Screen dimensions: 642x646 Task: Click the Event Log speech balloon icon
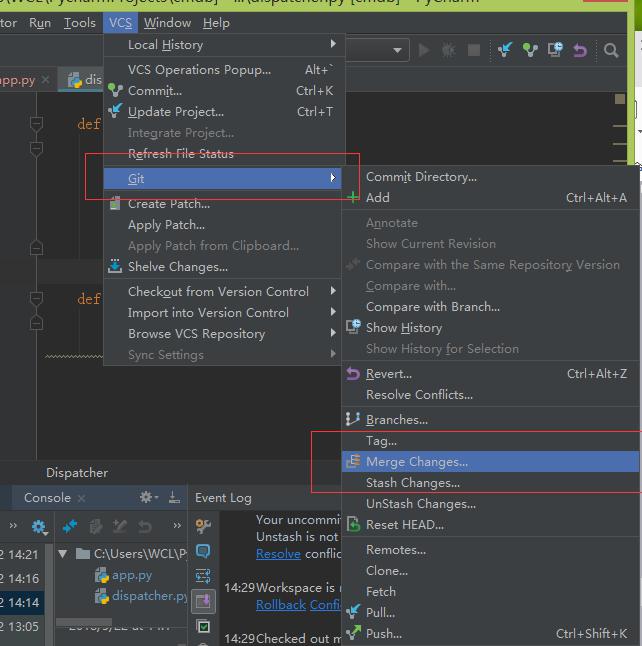click(203, 550)
